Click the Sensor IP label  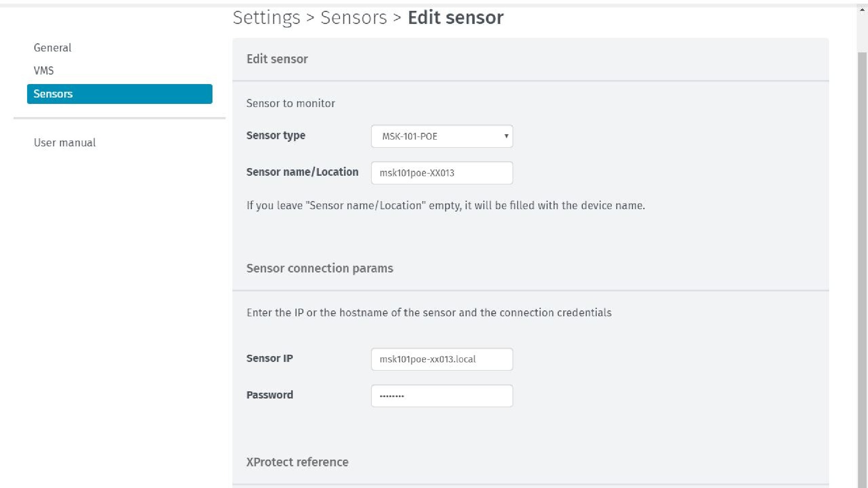(269, 358)
